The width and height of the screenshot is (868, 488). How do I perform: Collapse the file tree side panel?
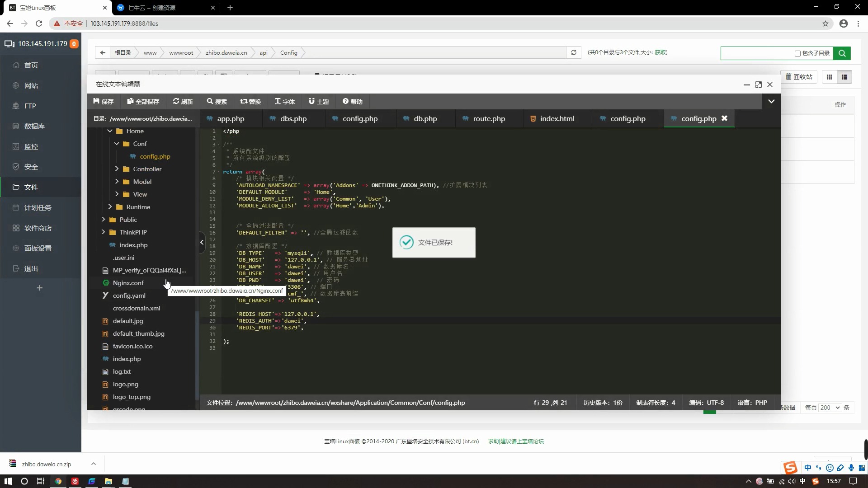tap(202, 242)
